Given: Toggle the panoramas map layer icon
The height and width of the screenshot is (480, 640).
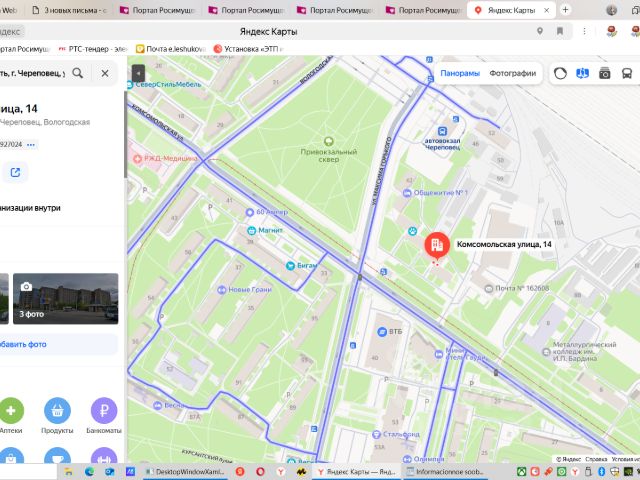Looking at the screenshot, I should [582, 73].
